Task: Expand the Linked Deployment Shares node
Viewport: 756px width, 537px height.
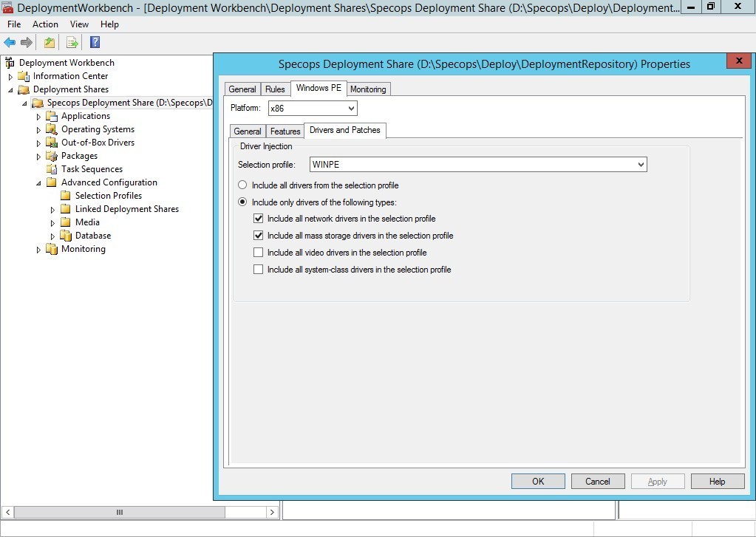Action: (x=52, y=210)
